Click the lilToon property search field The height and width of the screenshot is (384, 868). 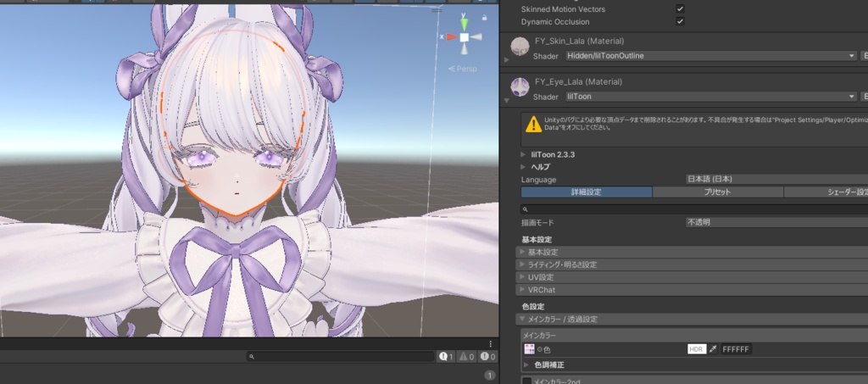pyautogui.click(x=694, y=209)
